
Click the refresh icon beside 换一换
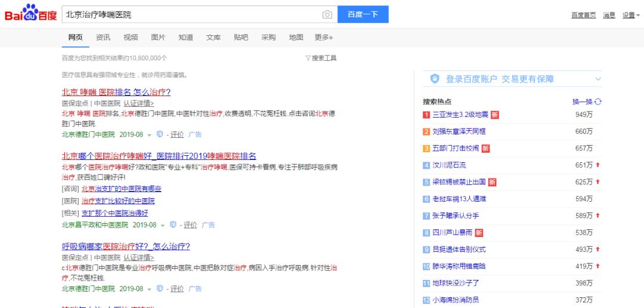[x=598, y=101]
